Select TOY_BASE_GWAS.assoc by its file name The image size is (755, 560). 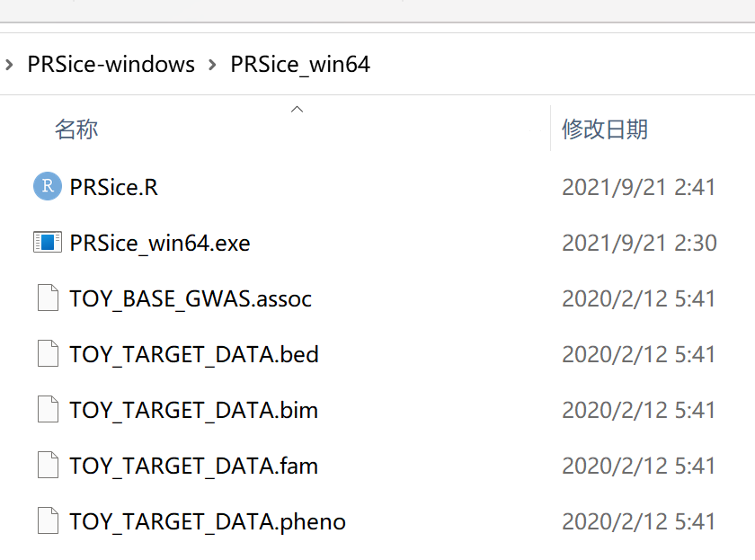pyautogui.click(x=191, y=298)
